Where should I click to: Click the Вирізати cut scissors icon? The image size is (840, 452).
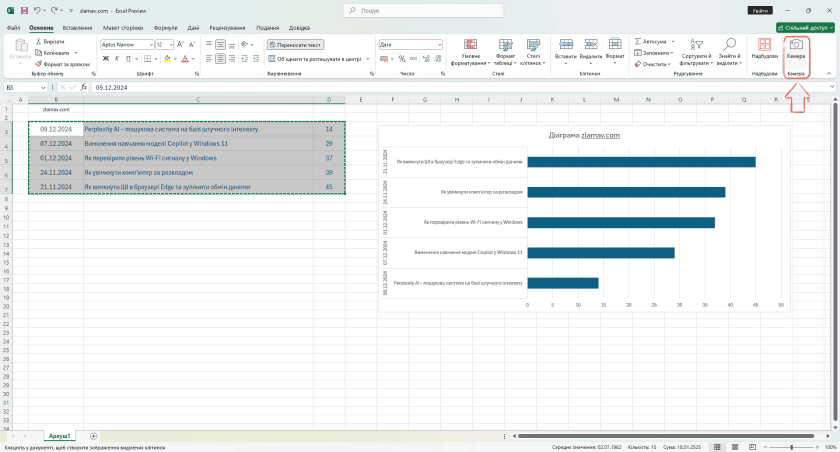pos(39,41)
